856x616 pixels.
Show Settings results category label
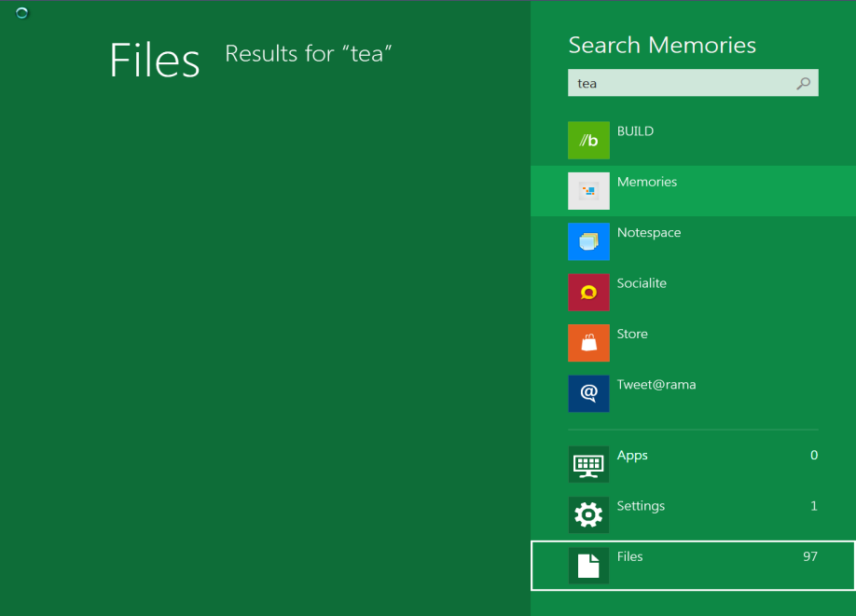641,506
